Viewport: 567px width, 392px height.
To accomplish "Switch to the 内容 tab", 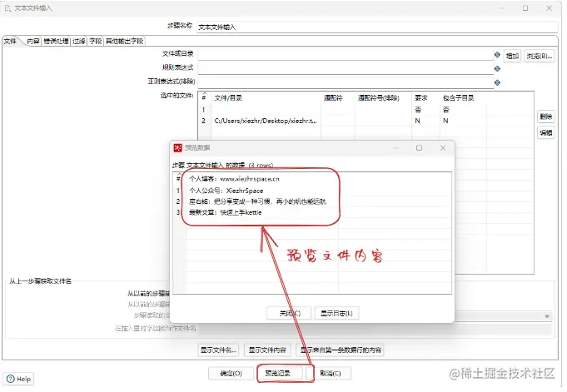I will tap(33, 42).
